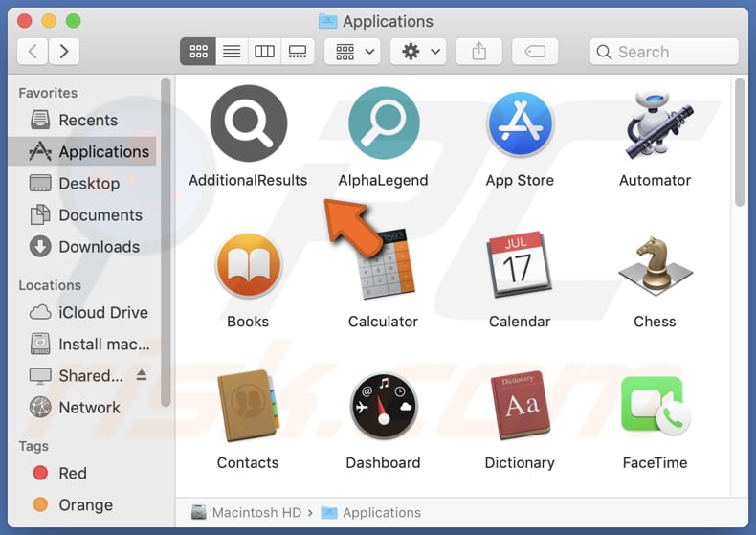Open the Dashboard app icon
This screenshot has width=756, height=535.
pyautogui.click(x=384, y=406)
